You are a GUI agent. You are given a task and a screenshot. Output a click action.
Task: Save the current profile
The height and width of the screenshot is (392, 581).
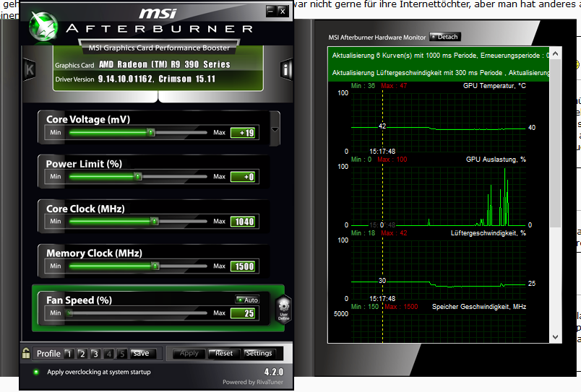[x=143, y=354]
